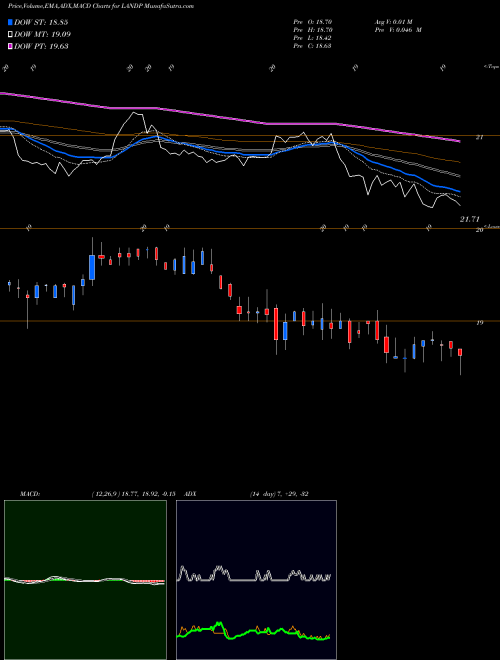The height and width of the screenshot is (660, 500).
Task: Click the 'ADX' panel heading
Action: pyautogui.click(x=191, y=494)
